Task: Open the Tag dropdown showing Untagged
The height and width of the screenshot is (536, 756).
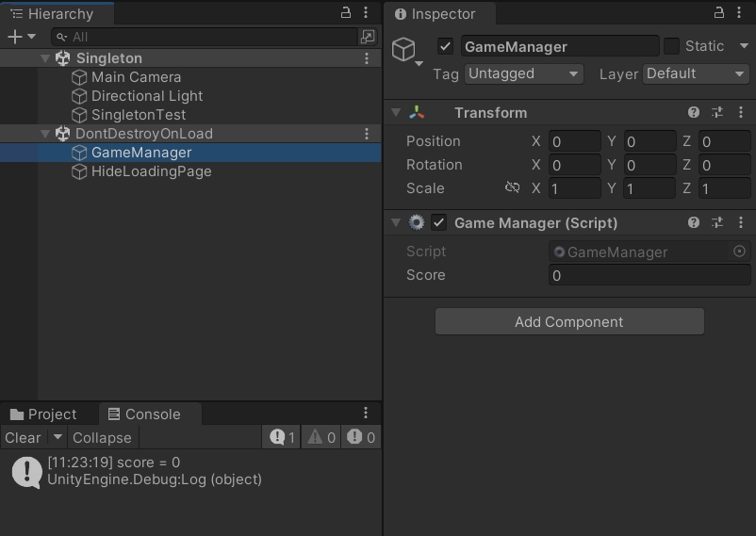Action: click(523, 74)
